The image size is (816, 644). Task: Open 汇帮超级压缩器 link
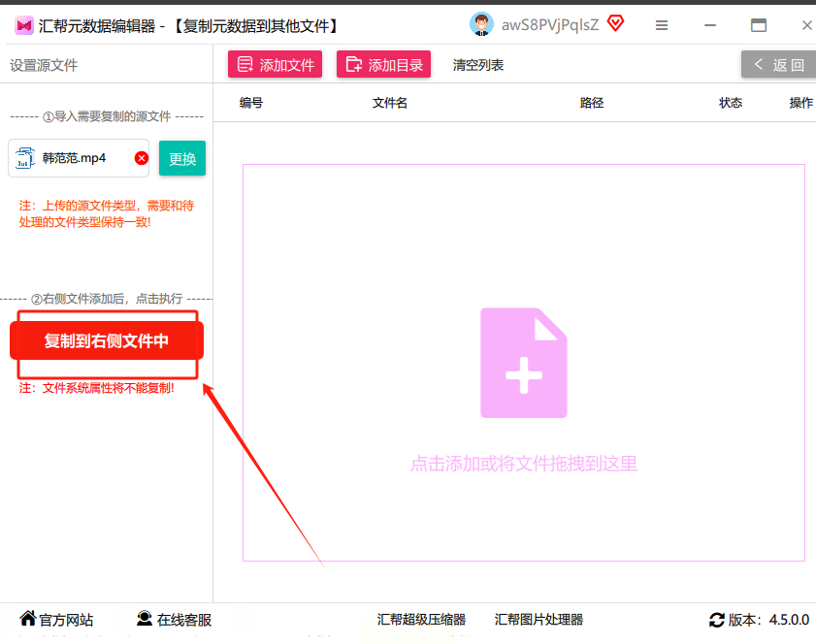coord(421,619)
